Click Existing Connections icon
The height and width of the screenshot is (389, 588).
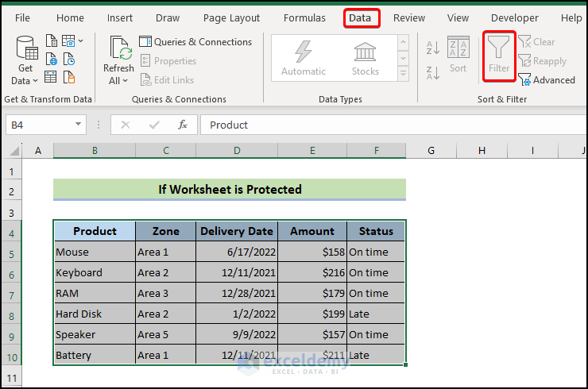69,77
